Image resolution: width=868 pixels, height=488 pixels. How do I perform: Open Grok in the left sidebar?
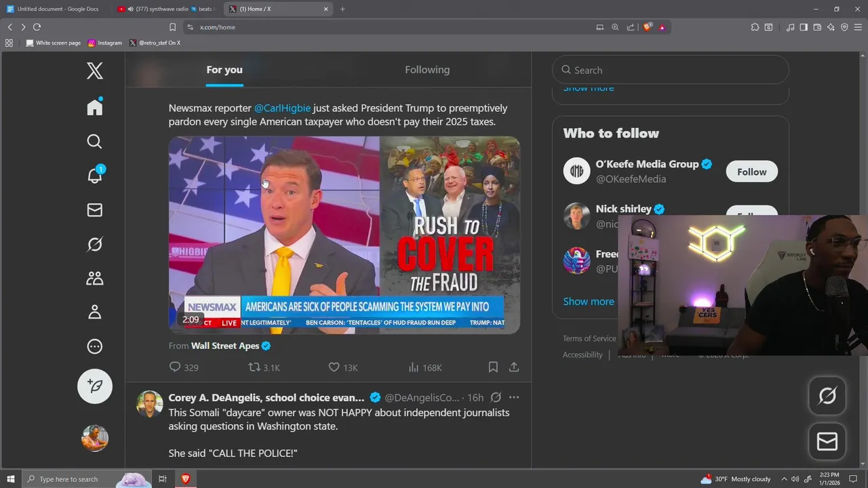95,244
